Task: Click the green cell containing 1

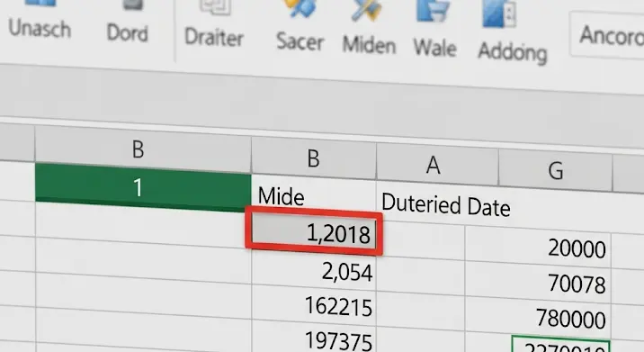Action: point(143,187)
